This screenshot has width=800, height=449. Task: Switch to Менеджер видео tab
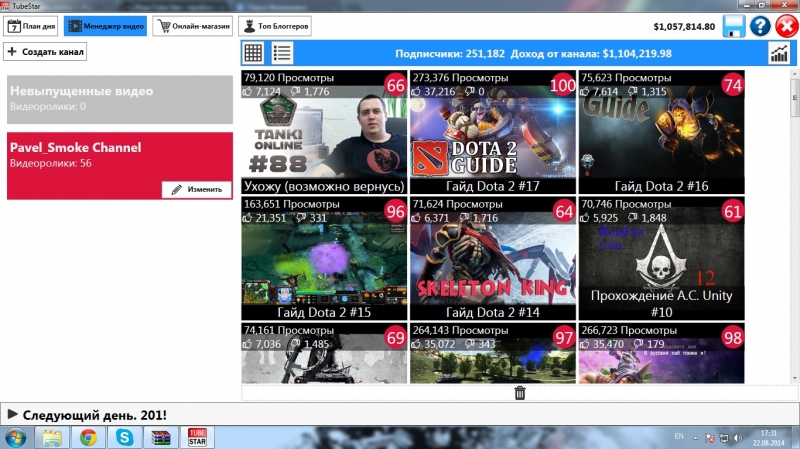coord(106,26)
